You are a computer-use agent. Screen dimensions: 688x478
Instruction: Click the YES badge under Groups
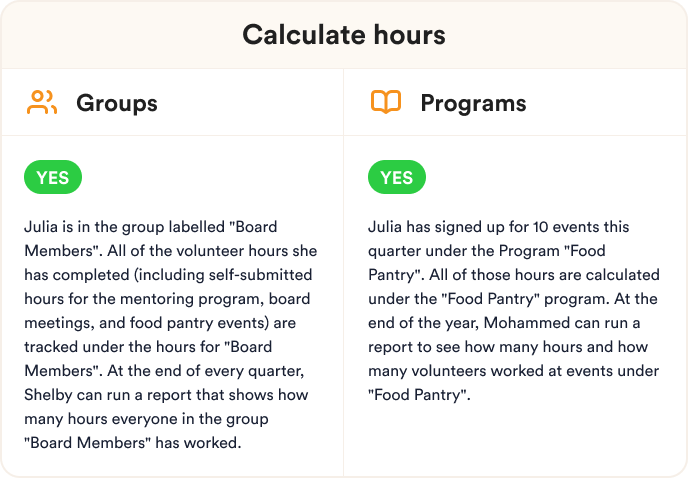tap(53, 177)
